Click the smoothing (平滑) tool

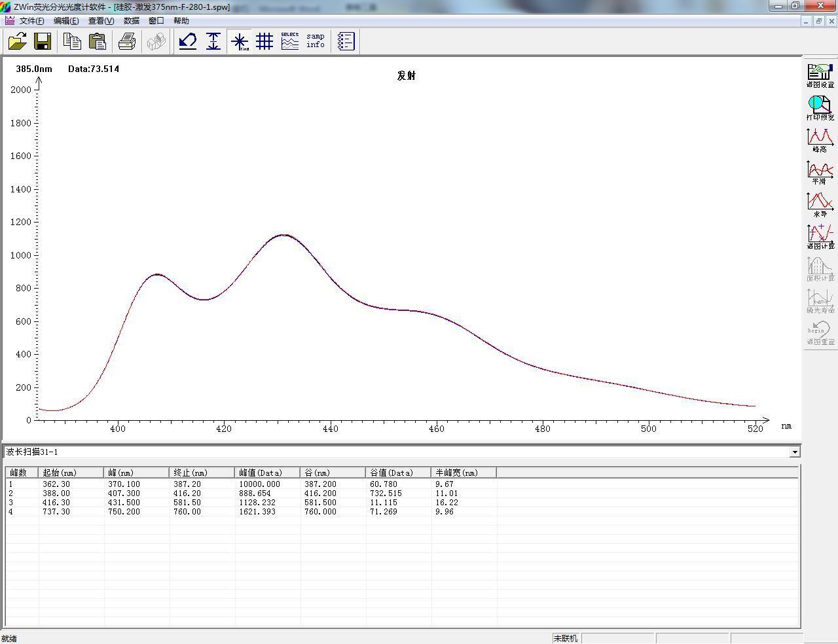[820, 171]
